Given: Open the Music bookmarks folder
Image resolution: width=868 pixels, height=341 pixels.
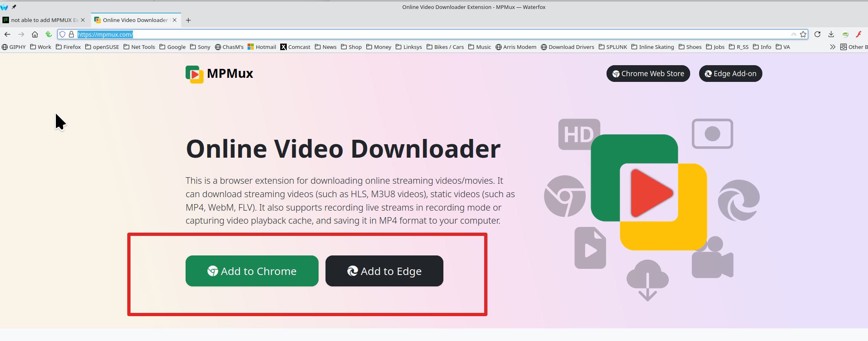Looking at the screenshot, I should tap(480, 47).
